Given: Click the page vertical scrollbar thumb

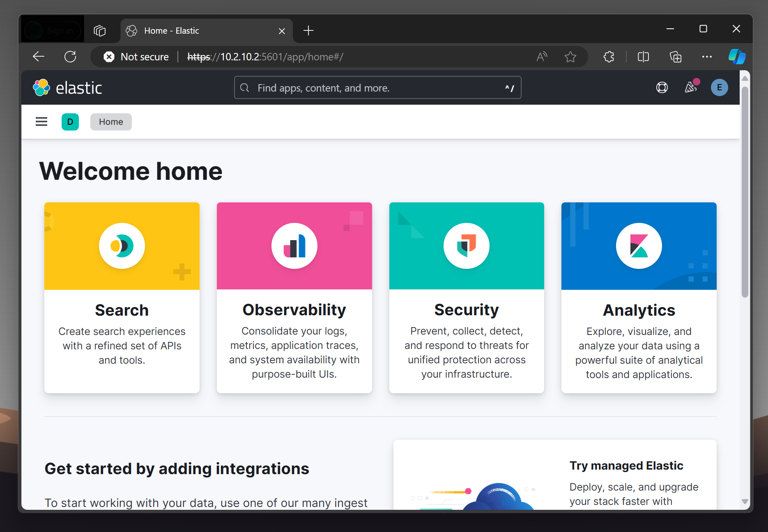Looking at the screenshot, I should click(x=745, y=192).
